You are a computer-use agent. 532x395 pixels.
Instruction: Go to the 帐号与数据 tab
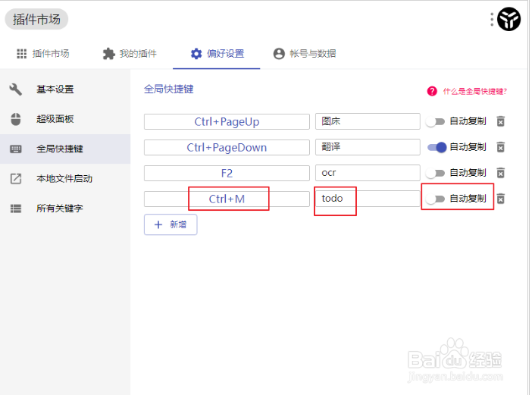[305, 54]
